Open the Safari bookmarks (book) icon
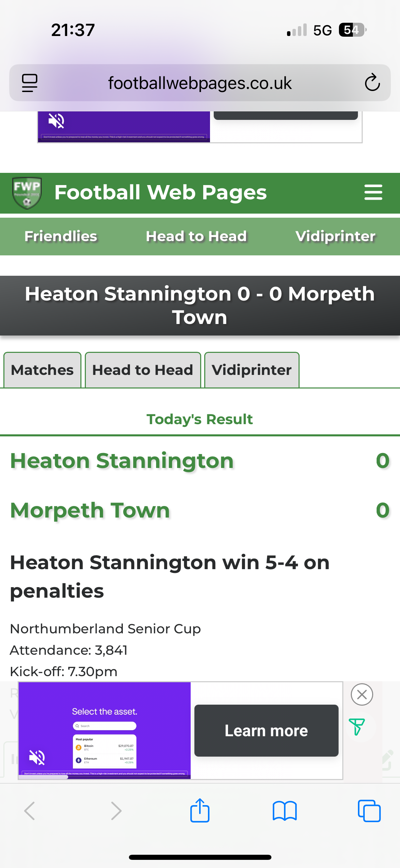The height and width of the screenshot is (868, 400). 285,811
